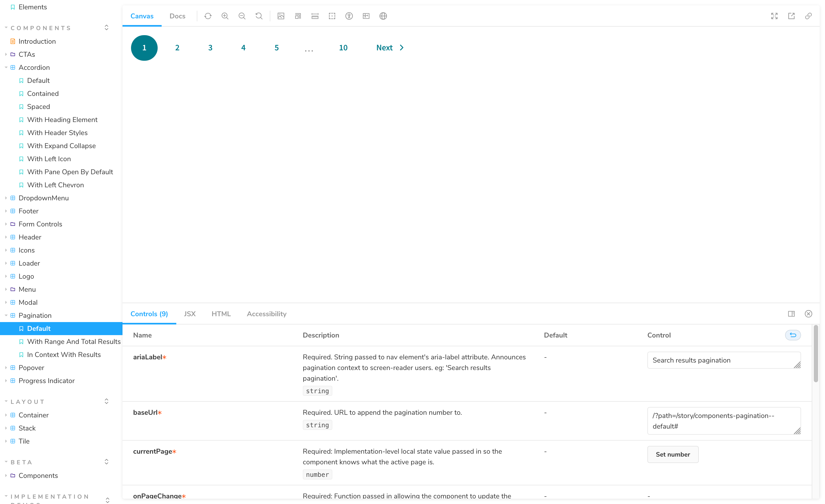
Task: Switch to the JSX tab
Action: 189,314
